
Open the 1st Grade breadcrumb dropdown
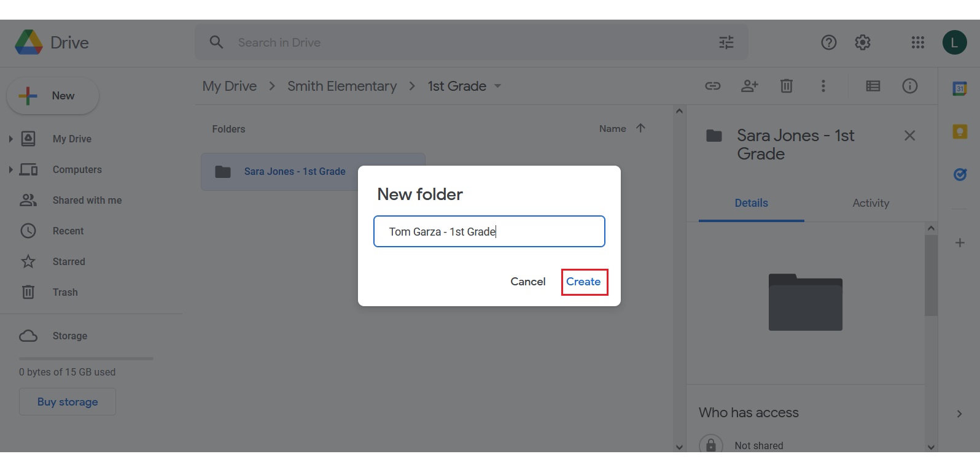[x=498, y=86]
